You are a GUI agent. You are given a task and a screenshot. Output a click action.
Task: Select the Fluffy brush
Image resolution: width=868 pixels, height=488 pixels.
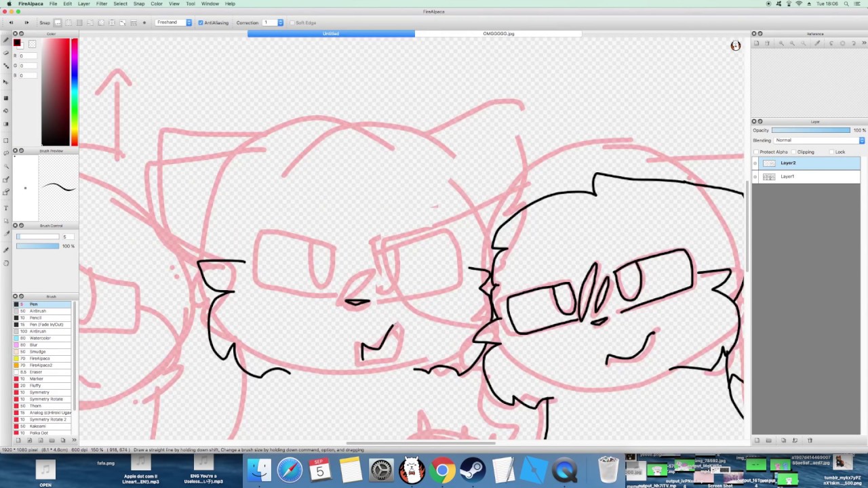pyautogui.click(x=42, y=386)
